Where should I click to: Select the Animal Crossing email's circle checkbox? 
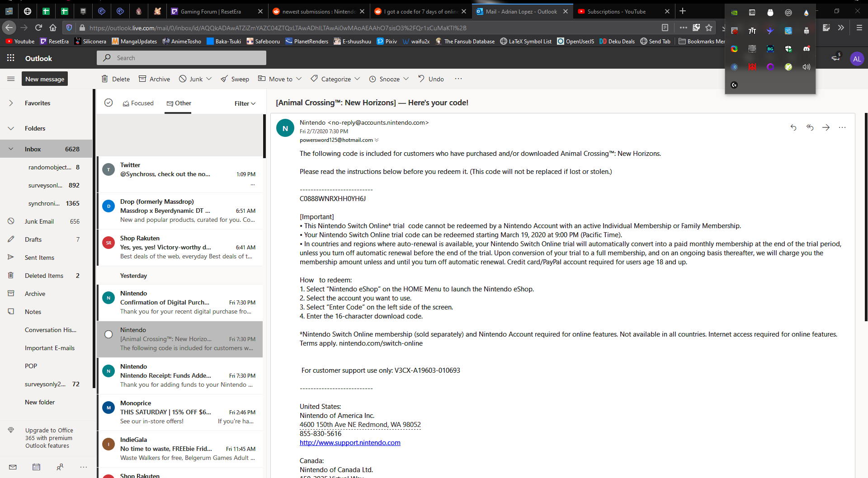108,334
